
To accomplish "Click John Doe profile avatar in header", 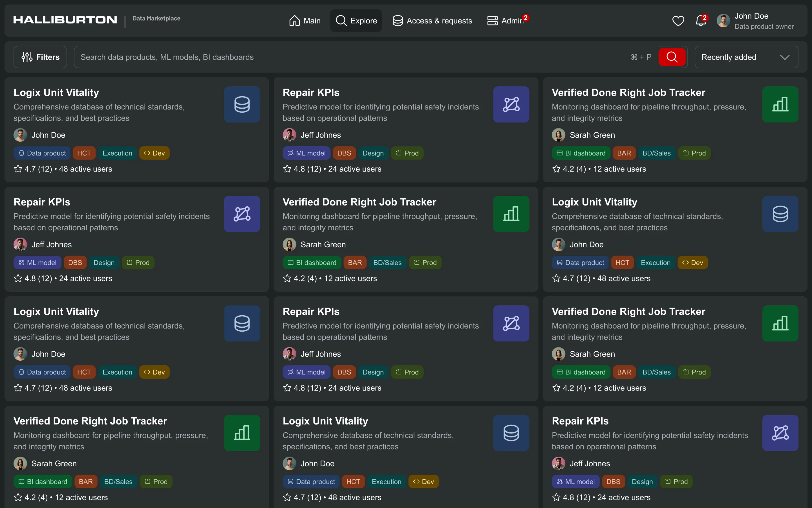I will (723, 21).
